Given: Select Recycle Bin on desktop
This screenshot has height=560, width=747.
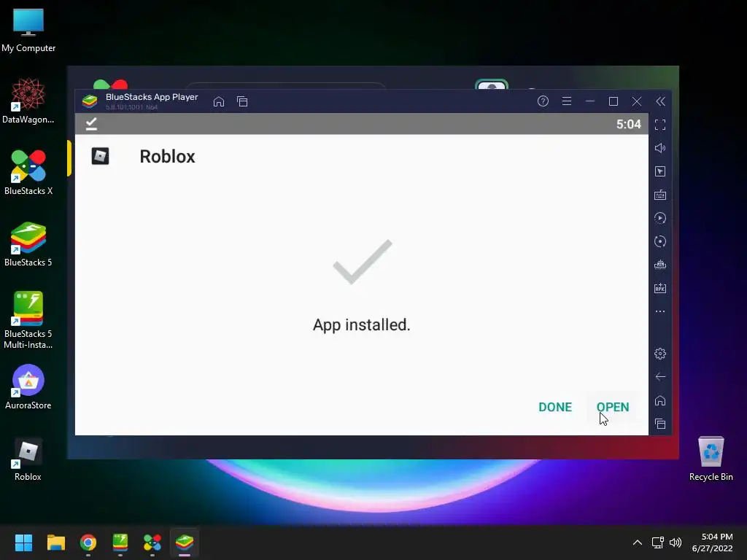Looking at the screenshot, I should pyautogui.click(x=711, y=459).
